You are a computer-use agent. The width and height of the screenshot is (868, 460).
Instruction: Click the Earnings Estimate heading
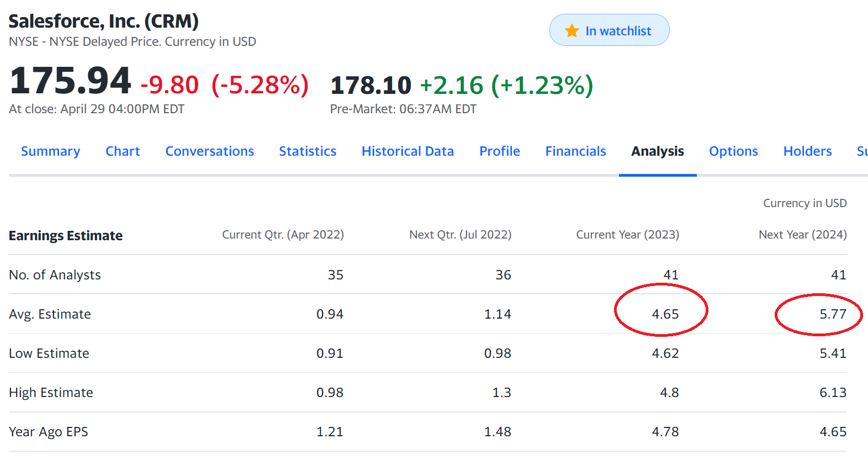pyautogui.click(x=66, y=236)
